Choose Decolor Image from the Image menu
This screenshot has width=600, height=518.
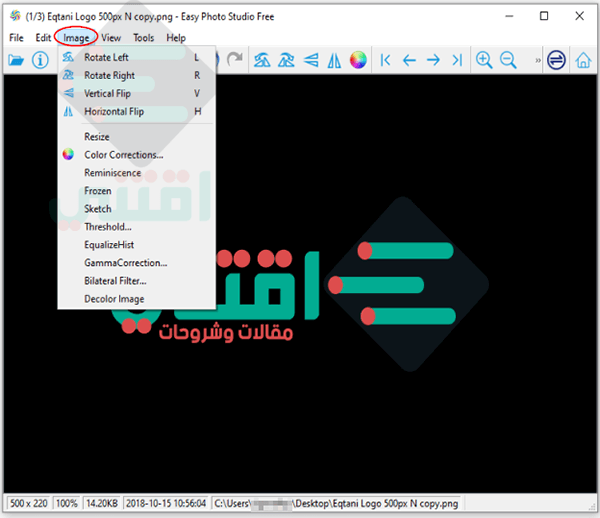136,298
